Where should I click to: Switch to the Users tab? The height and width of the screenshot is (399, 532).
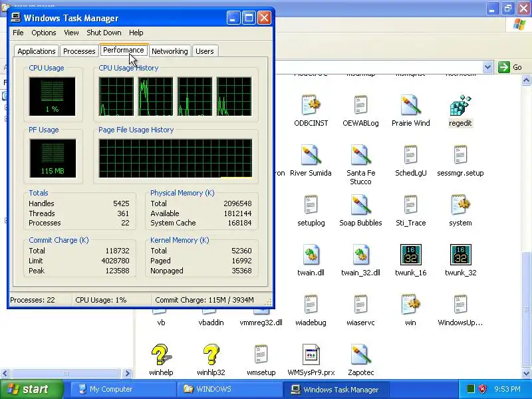[x=205, y=51]
